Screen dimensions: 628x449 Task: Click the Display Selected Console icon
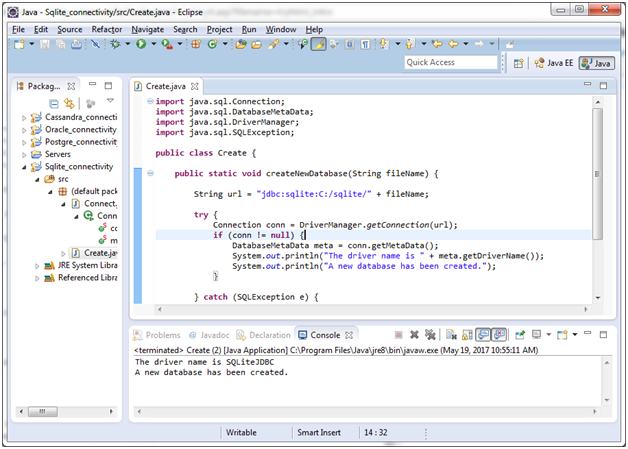pos(537,334)
